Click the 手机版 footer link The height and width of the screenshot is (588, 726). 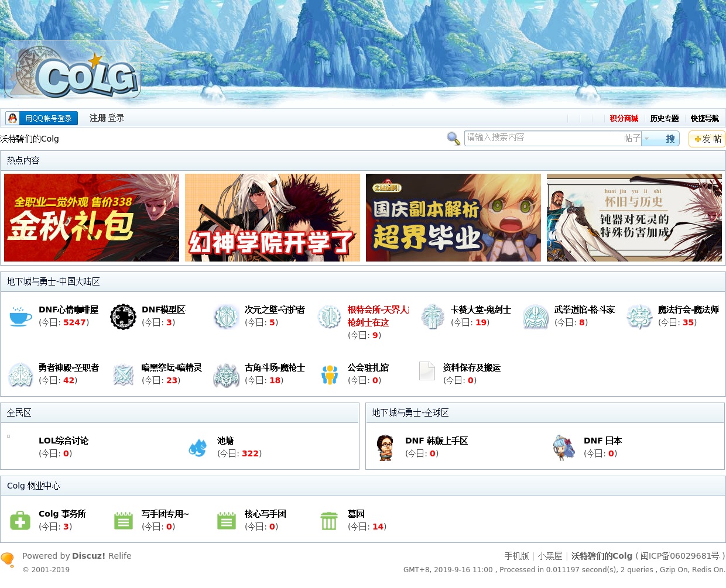pos(516,556)
